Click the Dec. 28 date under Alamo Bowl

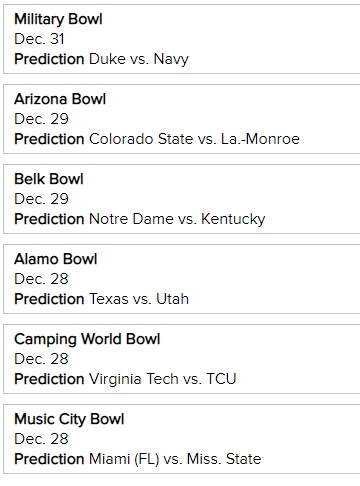click(41, 279)
